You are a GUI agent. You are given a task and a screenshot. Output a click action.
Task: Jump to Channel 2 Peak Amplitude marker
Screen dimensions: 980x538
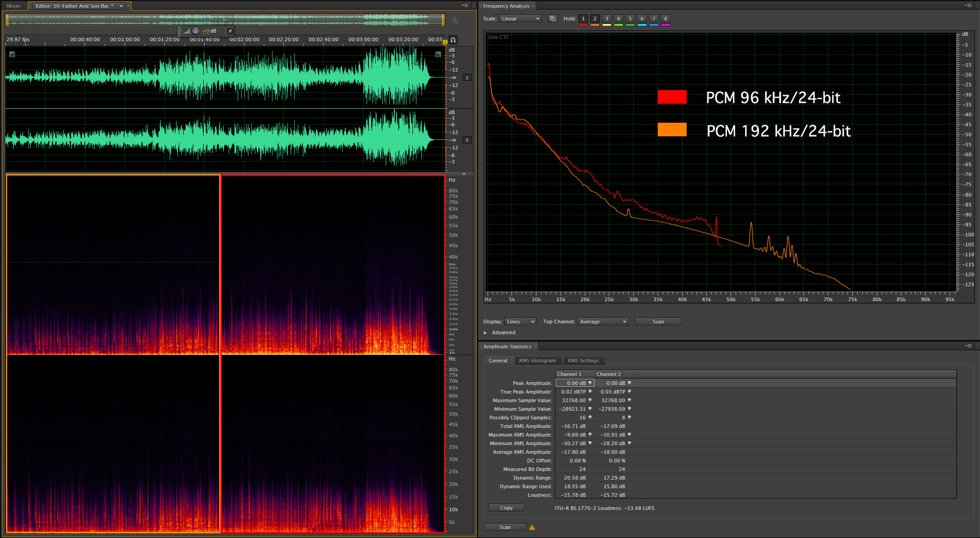click(x=629, y=383)
